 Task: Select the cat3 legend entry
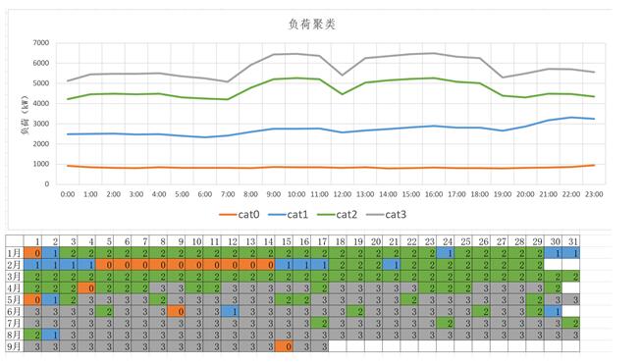click(x=387, y=215)
